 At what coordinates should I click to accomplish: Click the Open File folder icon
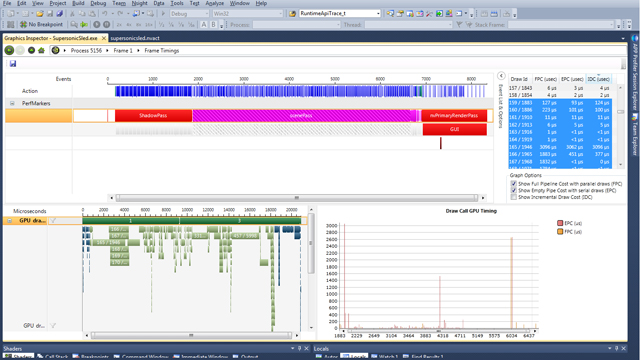pyautogui.click(x=40, y=13)
